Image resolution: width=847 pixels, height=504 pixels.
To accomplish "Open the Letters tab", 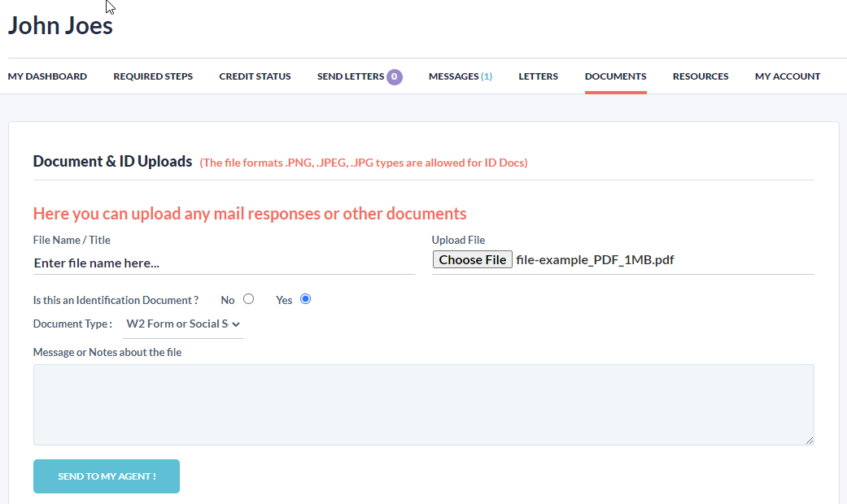I will pos(538,76).
